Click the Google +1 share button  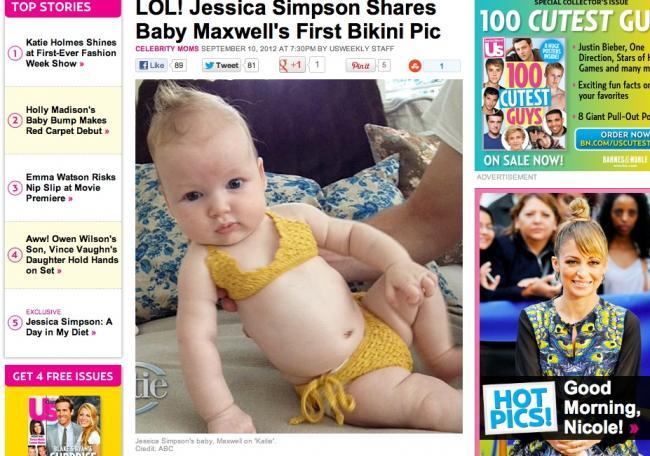[292, 65]
